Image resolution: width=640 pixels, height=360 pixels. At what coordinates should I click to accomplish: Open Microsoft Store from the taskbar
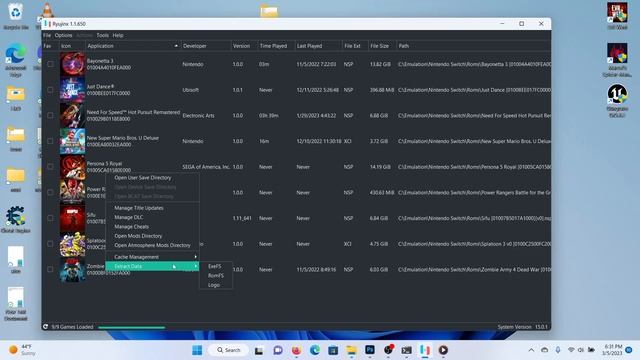(x=333, y=350)
